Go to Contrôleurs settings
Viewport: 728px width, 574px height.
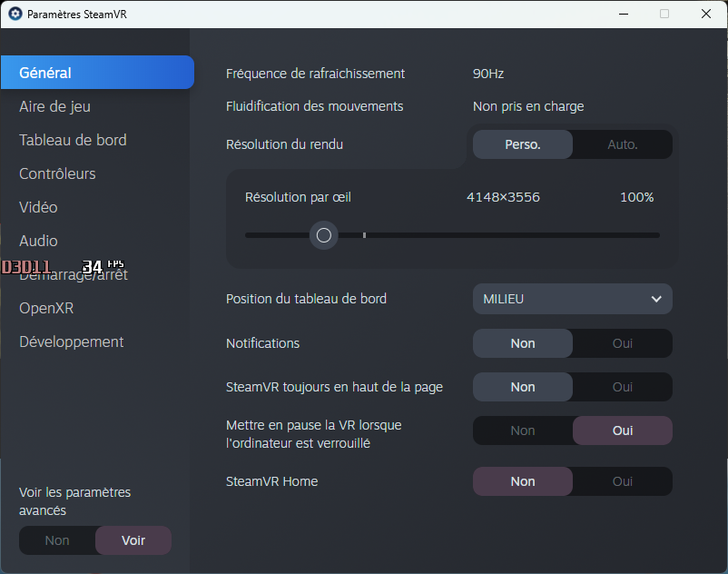click(57, 173)
